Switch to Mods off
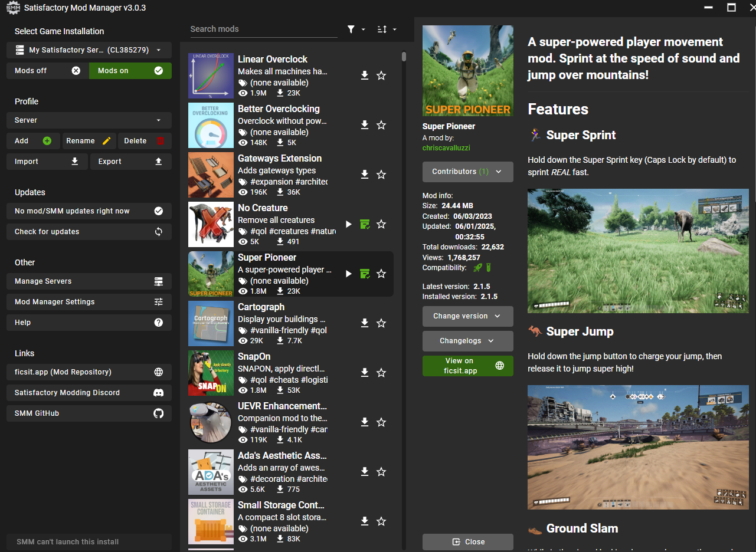Image resolution: width=756 pixels, height=552 pixels. pos(48,71)
